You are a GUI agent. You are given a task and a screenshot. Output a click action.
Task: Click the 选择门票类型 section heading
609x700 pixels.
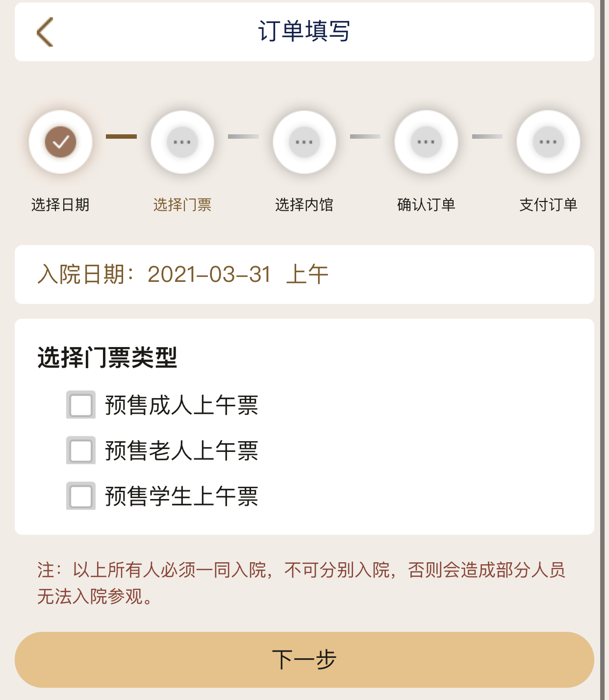click(107, 357)
